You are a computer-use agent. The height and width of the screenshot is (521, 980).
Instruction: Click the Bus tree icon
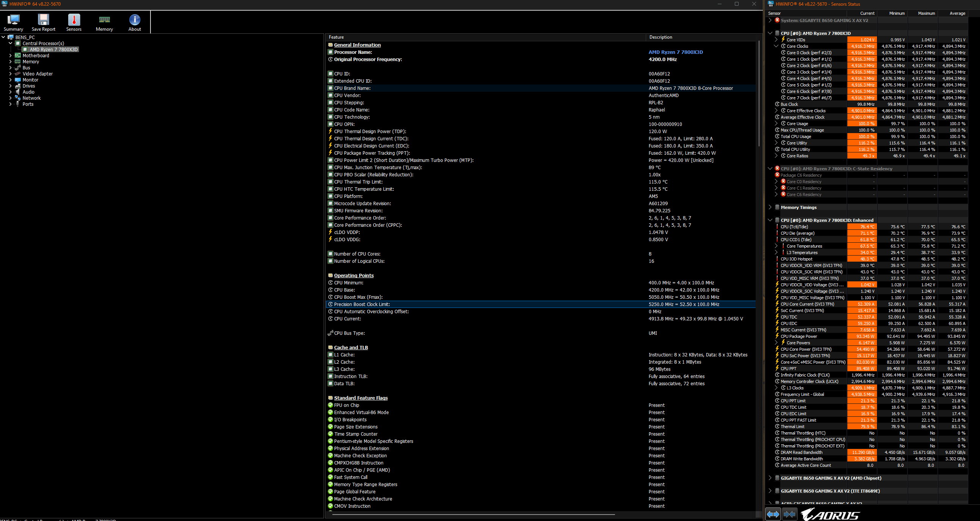pyautogui.click(x=17, y=68)
